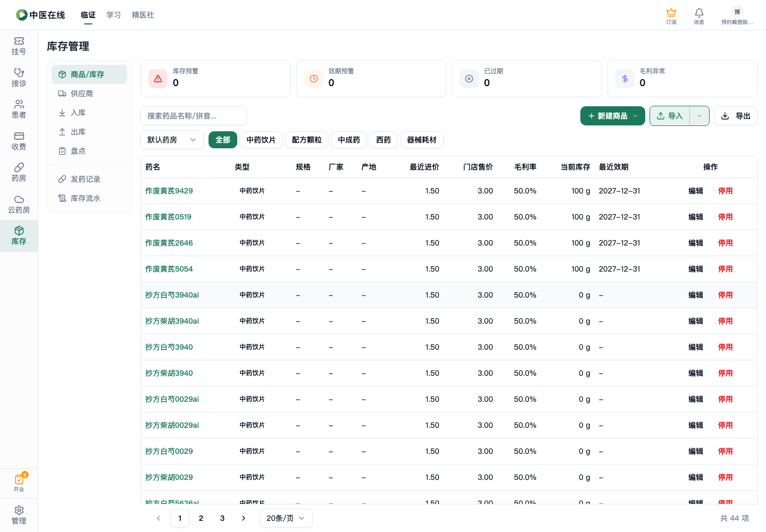Filter by 中药饮片 category
The width and height of the screenshot is (766, 532).
261,140
